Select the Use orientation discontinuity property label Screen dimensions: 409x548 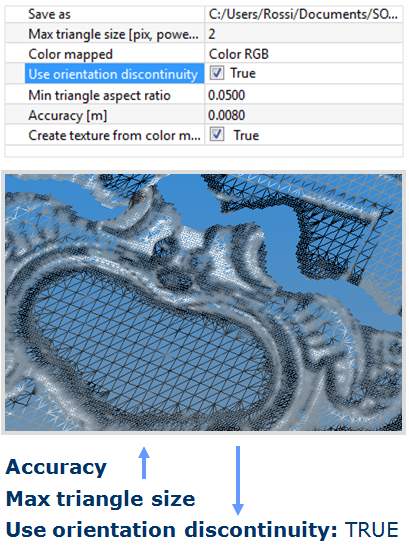pyautogui.click(x=114, y=74)
